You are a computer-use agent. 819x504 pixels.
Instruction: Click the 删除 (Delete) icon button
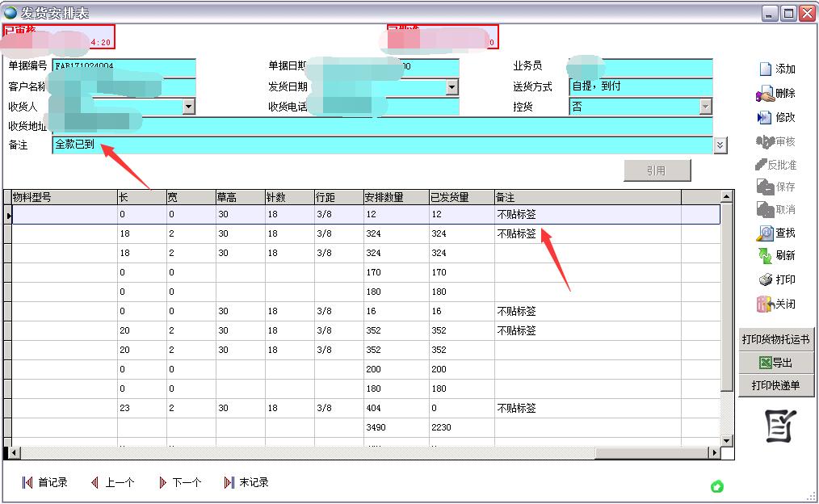coord(775,94)
